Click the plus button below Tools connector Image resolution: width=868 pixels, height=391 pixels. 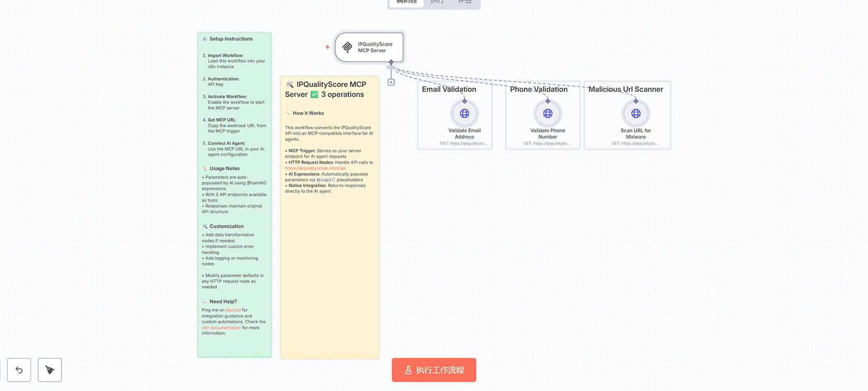click(391, 82)
